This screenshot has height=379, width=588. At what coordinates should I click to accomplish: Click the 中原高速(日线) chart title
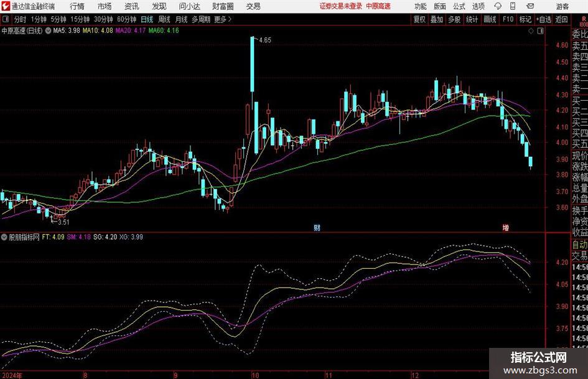click(22, 30)
